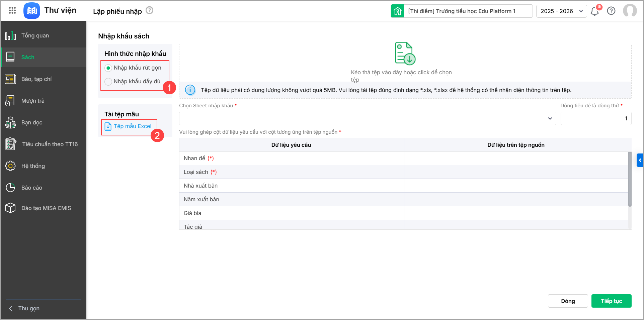The height and width of the screenshot is (320, 644).
Task: Open the Mượn trả menu item
Action: 33,101
